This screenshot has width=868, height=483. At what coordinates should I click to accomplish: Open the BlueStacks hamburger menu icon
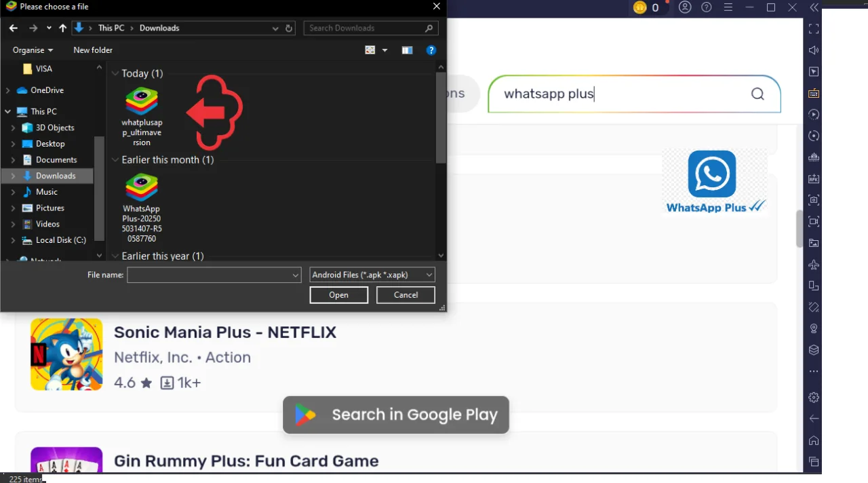pyautogui.click(x=728, y=7)
